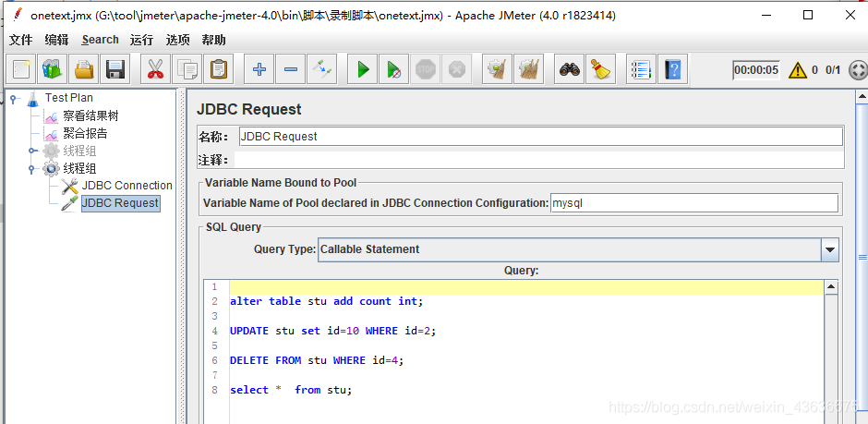
Task: Select the disabled greyed 线程组 node
Action: click(79, 151)
